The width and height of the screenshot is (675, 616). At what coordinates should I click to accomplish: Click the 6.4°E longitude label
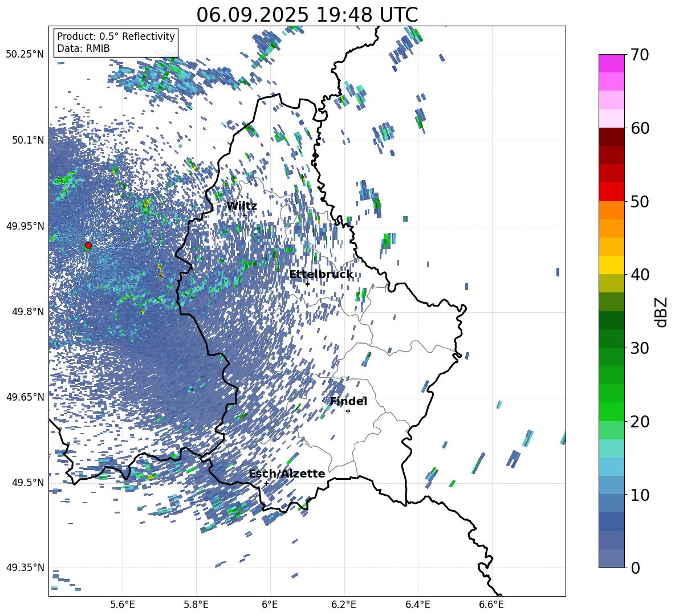tap(417, 605)
